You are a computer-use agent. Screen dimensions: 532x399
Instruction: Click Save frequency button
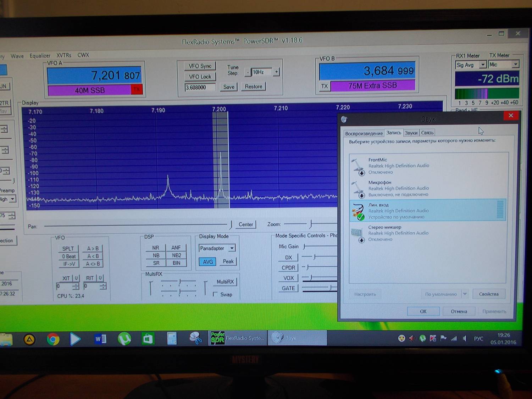point(229,87)
